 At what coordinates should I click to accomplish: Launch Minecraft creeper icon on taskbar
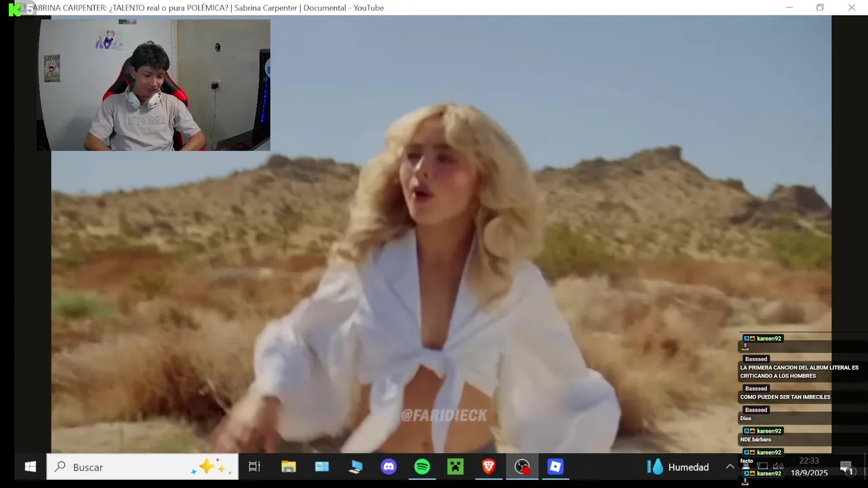[455, 467]
